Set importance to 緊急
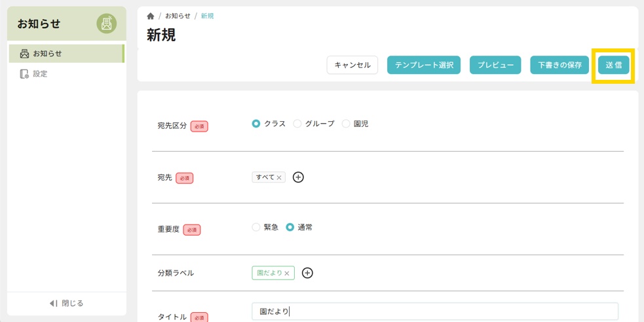644x322 pixels. click(x=256, y=227)
